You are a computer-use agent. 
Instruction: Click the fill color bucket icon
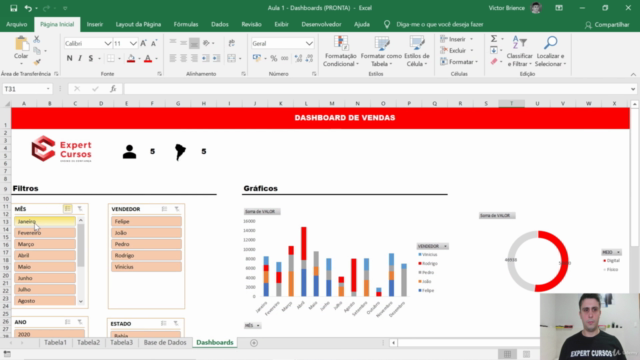tap(131, 58)
